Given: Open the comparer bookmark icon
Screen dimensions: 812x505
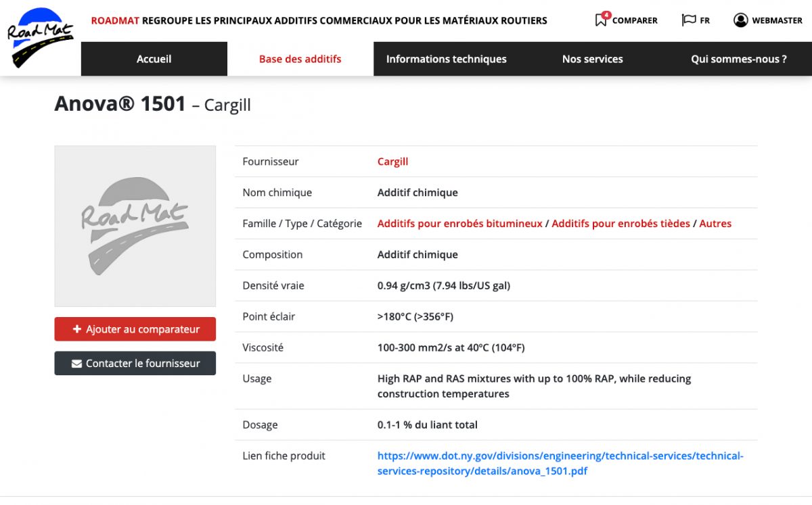Looking at the screenshot, I should click(600, 21).
